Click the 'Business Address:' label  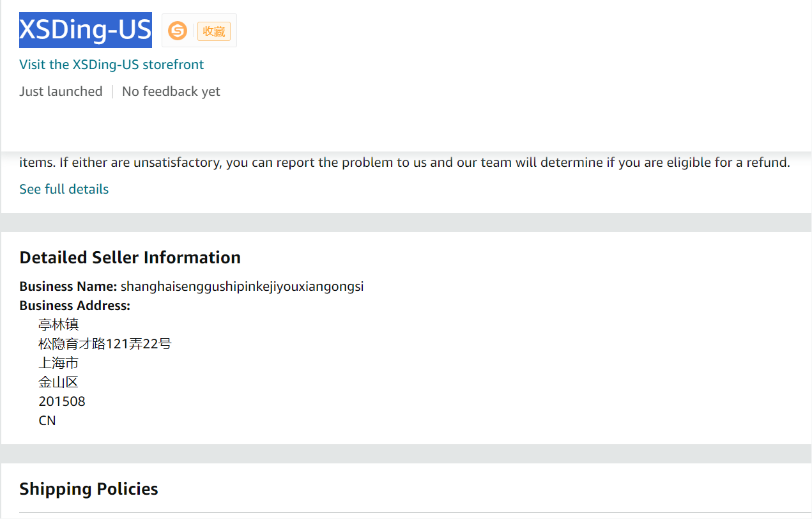75,306
